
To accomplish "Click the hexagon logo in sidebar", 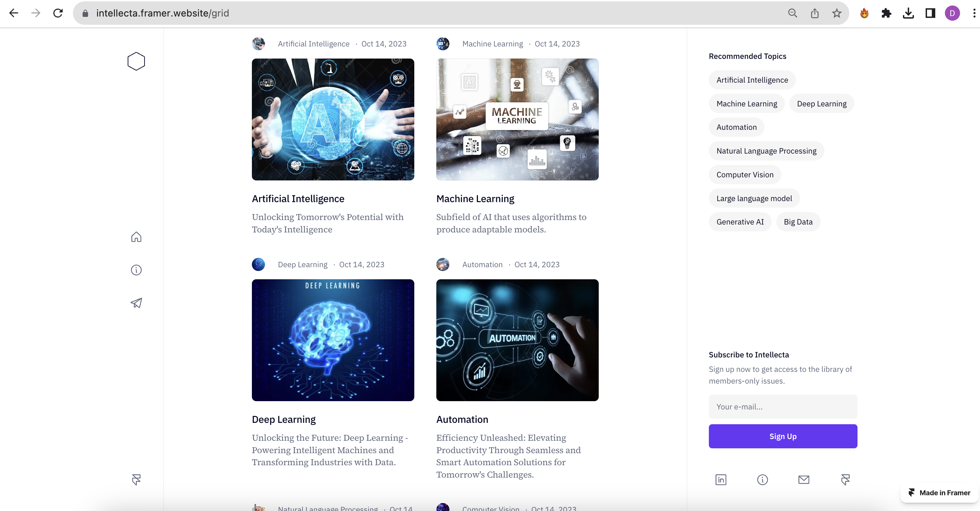I will pyautogui.click(x=136, y=61).
